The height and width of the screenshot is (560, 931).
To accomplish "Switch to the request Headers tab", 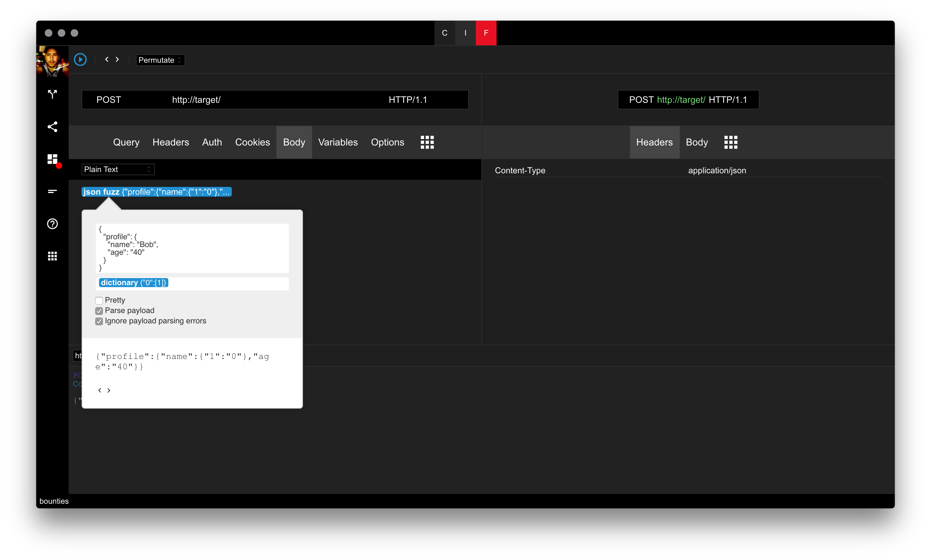I will pyautogui.click(x=171, y=142).
